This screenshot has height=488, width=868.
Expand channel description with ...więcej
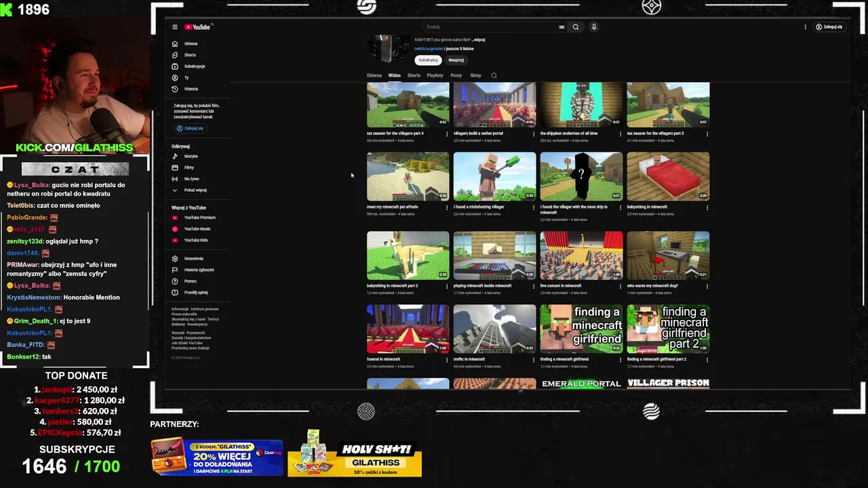point(479,40)
